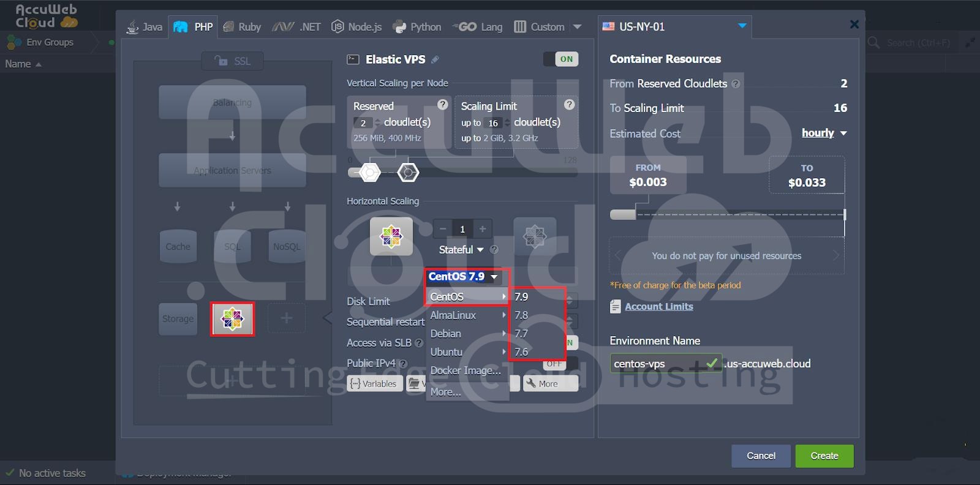Open the Account Limits link
Image resolution: width=980 pixels, height=485 pixels.
(x=658, y=307)
